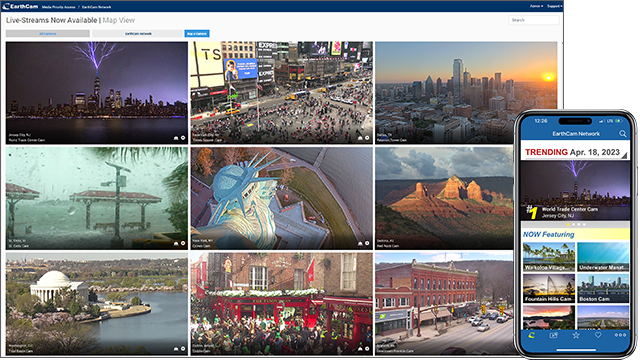Click the round icon on World Trade Center tile
Screen dimensions: 640x360
183,138
